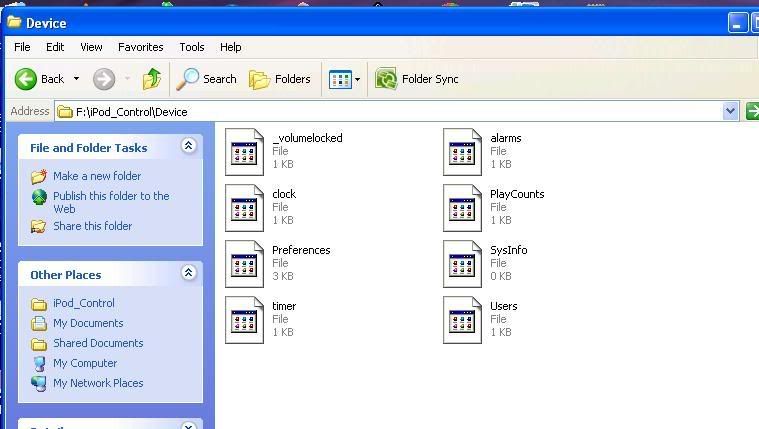Select the PlayCounts file icon
Viewport: 759px width, 429px height.
click(x=464, y=207)
